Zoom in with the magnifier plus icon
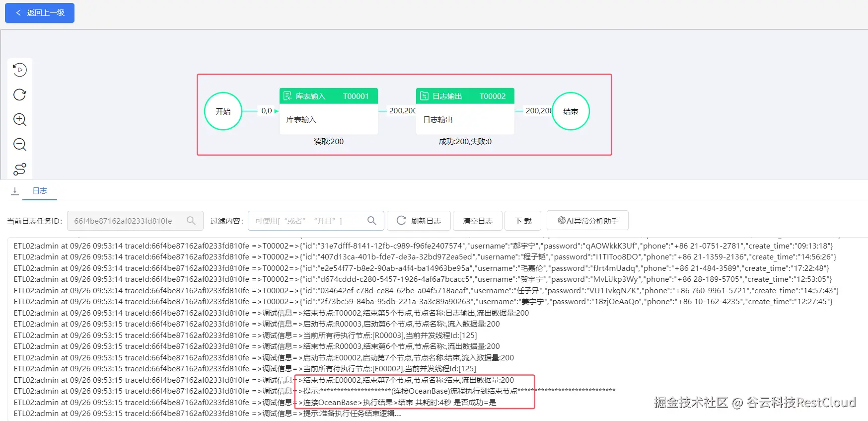Viewport: 868px width, 421px height. pyautogui.click(x=20, y=119)
